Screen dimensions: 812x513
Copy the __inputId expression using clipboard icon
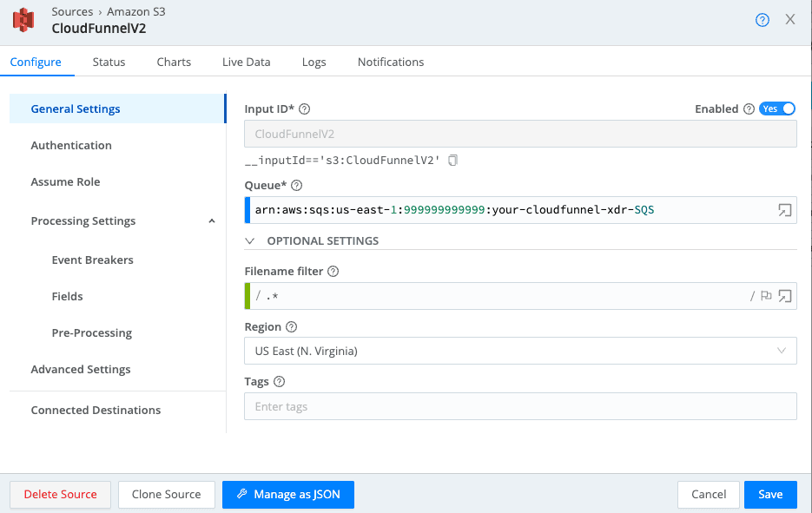(452, 160)
